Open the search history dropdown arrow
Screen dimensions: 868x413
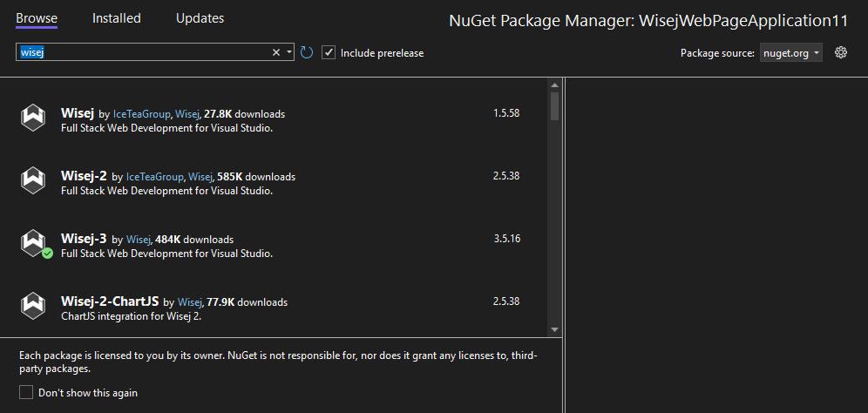coord(289,52)
